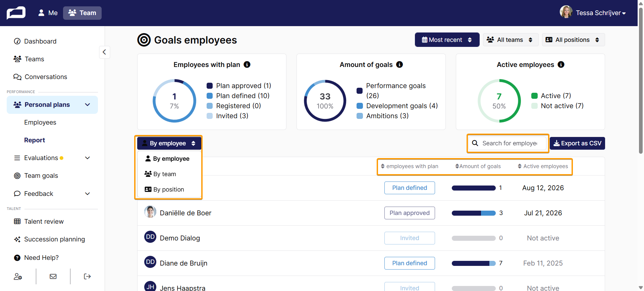Viewport: 644px width, 291px height.
Task: Click the Conversations chat bubbles icon
Action: [x=17, y=77]
